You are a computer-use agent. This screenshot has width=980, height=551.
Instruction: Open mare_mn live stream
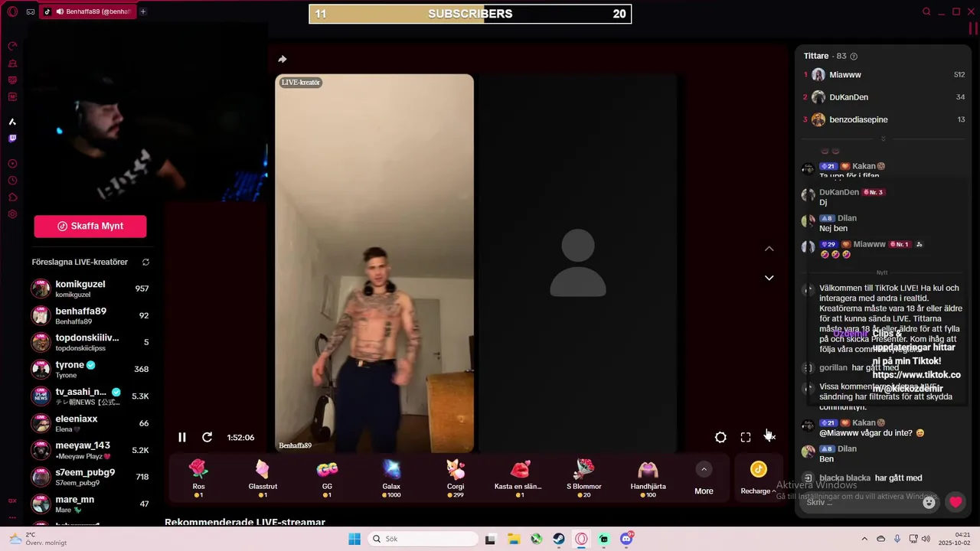click(90, 504)
